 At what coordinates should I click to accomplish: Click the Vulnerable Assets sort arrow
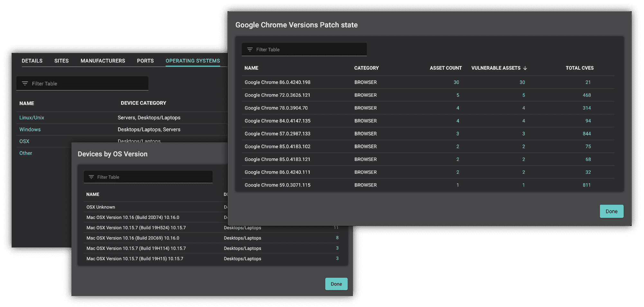pyautogui.click(x=525, y=68)
